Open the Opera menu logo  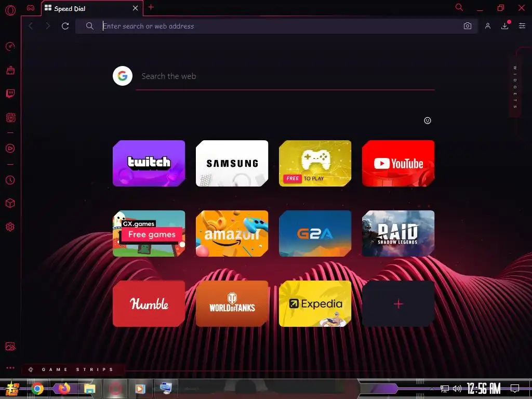(10, 10)
